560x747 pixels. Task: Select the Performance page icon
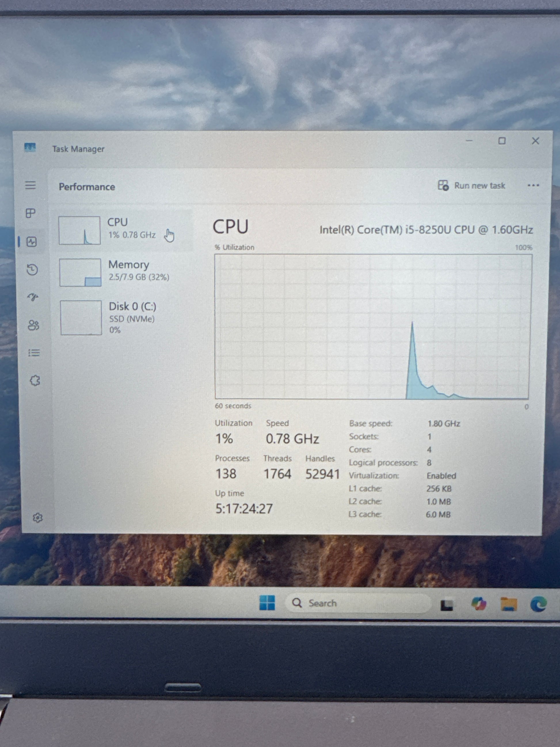[x=32, y=242]
